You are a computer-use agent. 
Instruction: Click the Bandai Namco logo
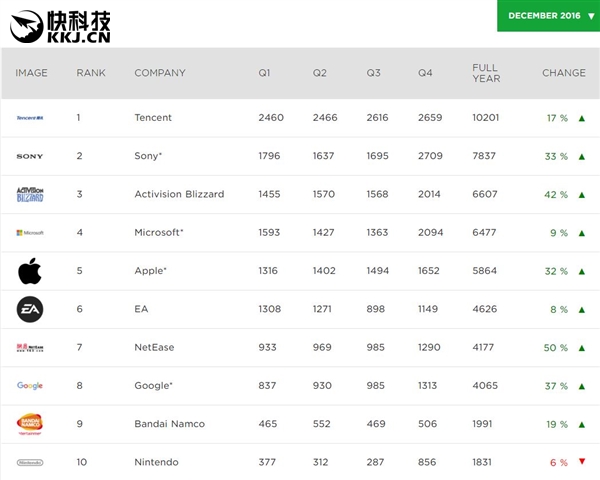click(30, 424)
